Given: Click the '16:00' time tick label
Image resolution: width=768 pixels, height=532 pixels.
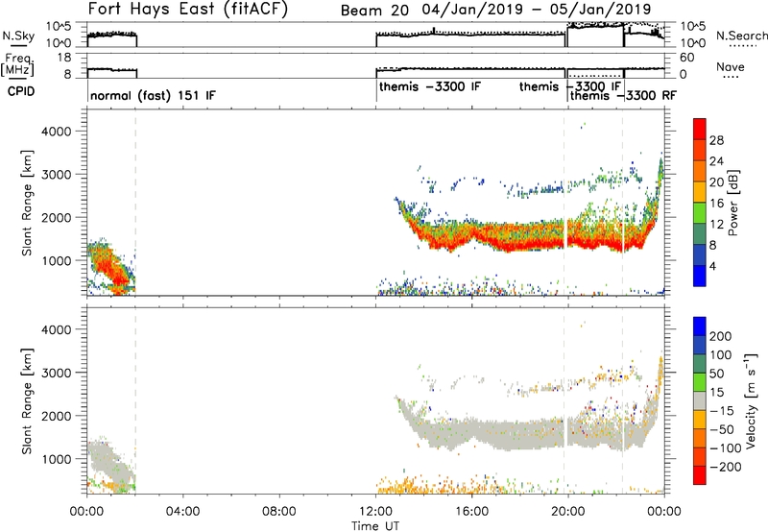Looking at the screenshot, I should coord(471,512).
